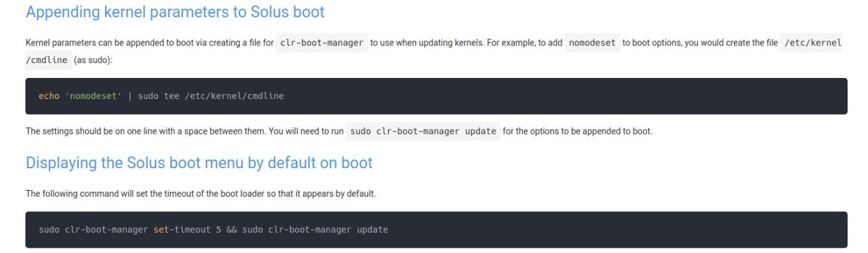This screenshot has height=253, width=868.
Task: Click the 'echo' keyword in the code block
Action: pos(50,96)
